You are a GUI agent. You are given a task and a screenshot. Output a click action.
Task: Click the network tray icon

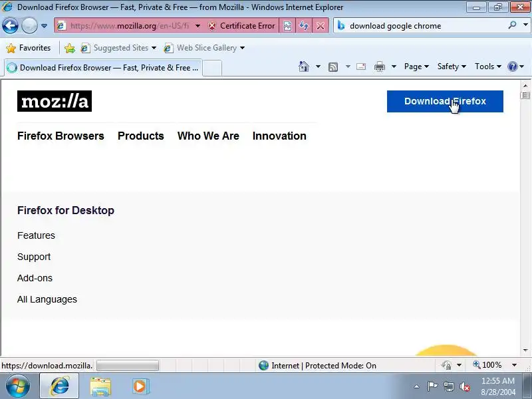coord(448,386)
